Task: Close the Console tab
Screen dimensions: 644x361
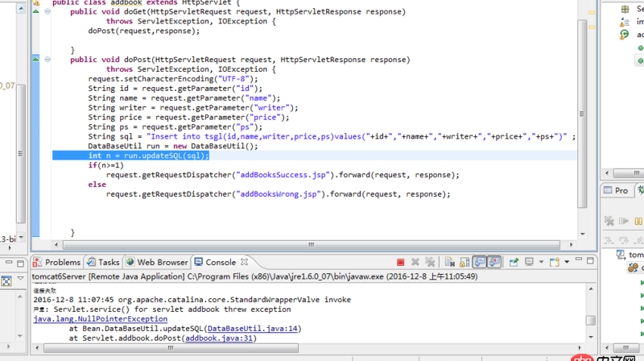Action: coord(244,262)
